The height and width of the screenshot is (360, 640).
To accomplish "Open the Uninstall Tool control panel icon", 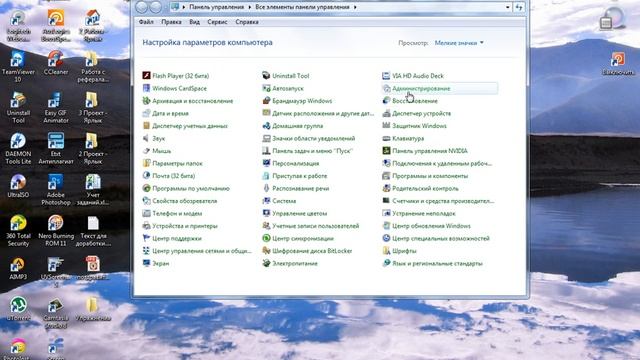I will click(x=266, y=76).
